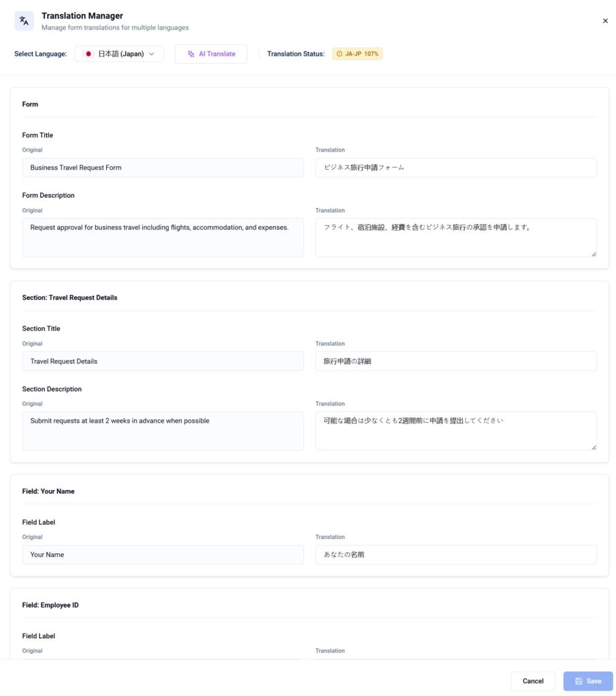Screen dimensions: 616x696
Task: Click the Translation Manager language icon
Action: pyautogui.click(x=24, y=21)
